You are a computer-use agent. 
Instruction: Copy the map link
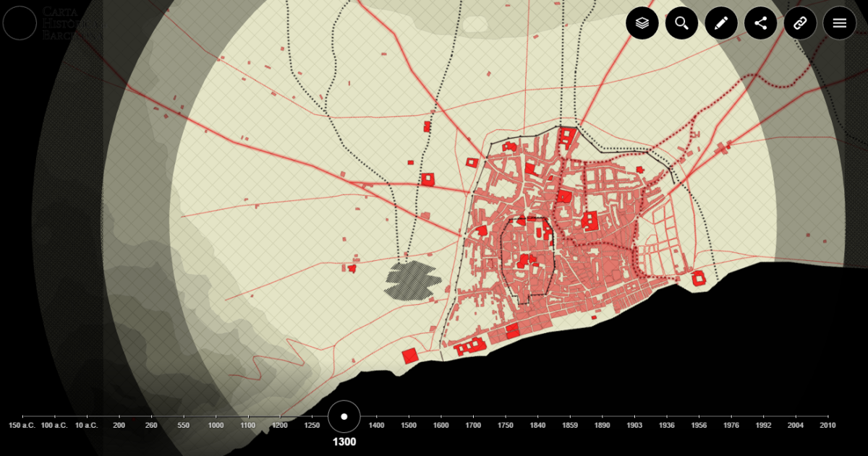[800, 23]
